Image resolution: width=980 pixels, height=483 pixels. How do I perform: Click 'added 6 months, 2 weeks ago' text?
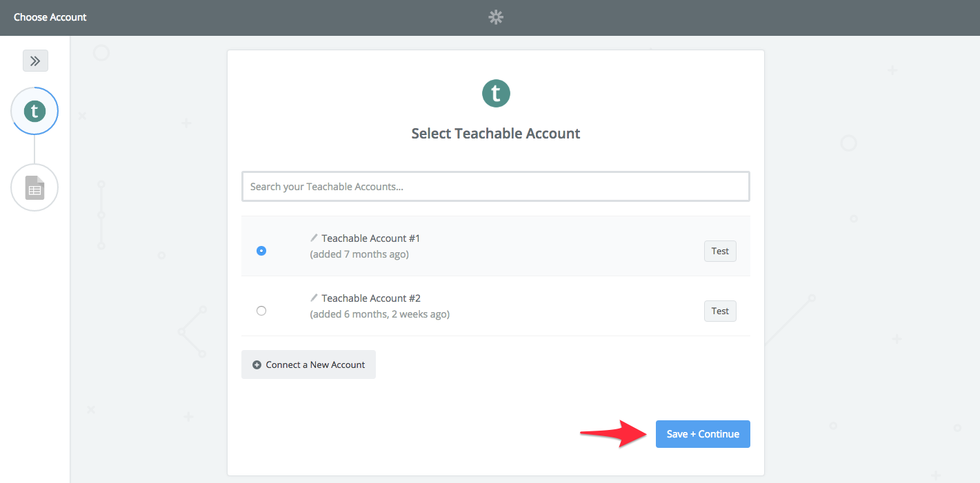(x=380, y=314)
